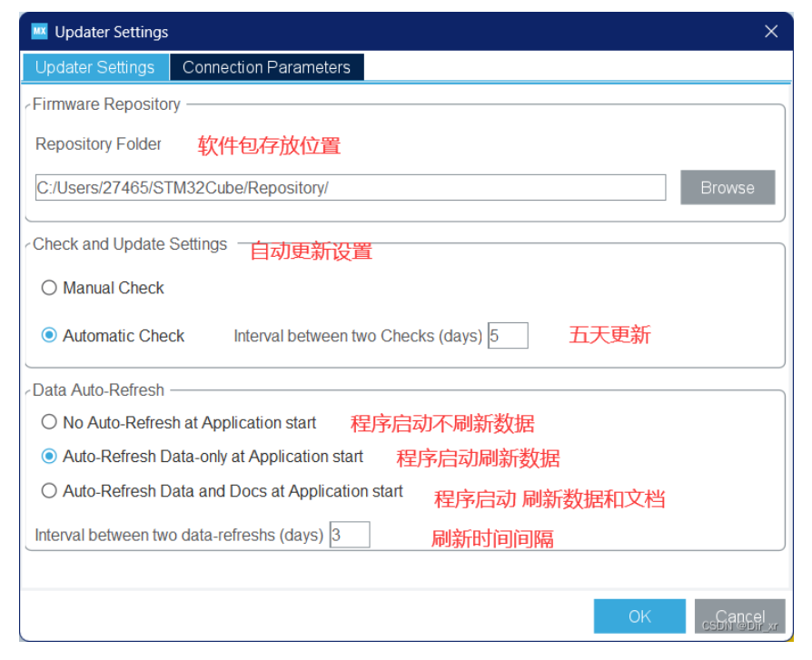This screenshot has height=660, width=812.
Task: Click the data-refreshs interval days field
Action: [x=350, y=535]
